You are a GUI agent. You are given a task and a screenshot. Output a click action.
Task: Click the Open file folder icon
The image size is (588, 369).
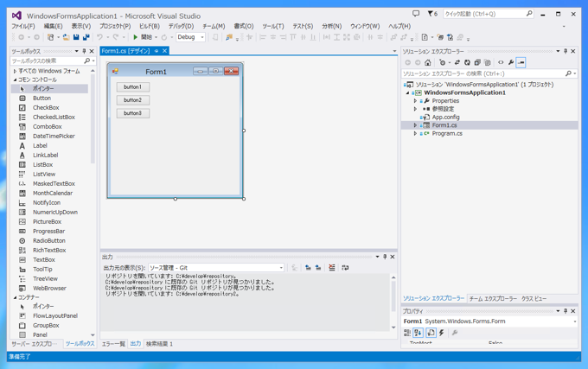[x=66, y=37]
